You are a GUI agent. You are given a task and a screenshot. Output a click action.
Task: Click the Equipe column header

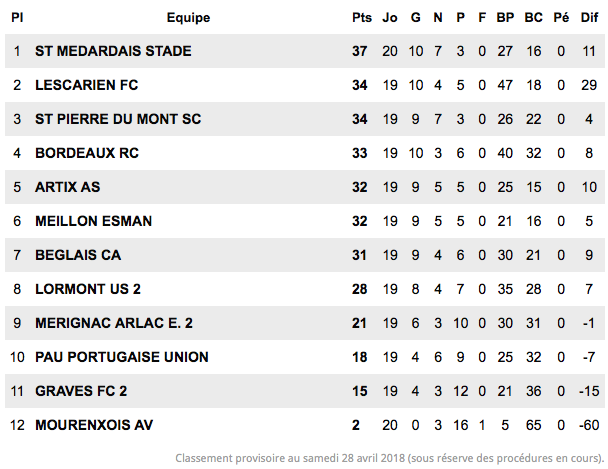click(188, 18)
